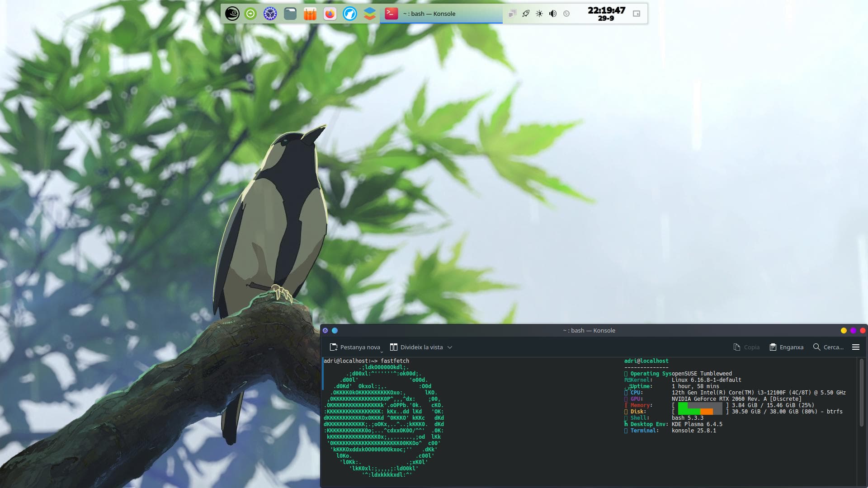Open the stacked colored layers app icon
868x488 pixels.
pos(369,14)
